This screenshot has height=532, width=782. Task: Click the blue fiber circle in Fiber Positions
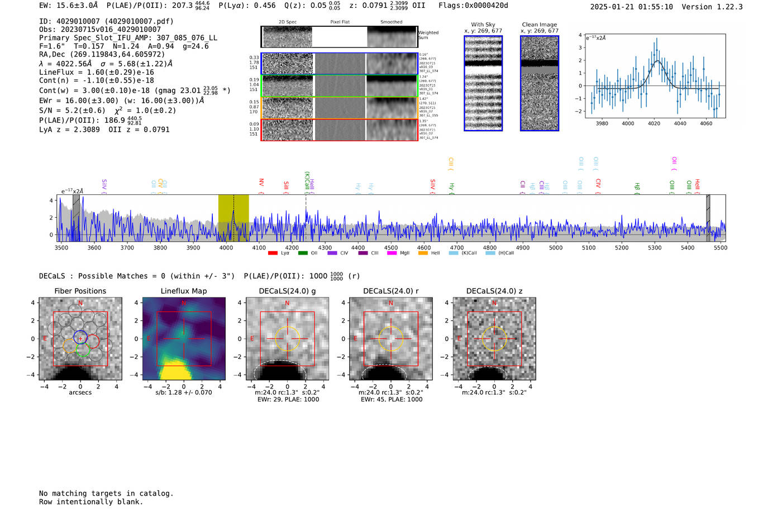80,337
